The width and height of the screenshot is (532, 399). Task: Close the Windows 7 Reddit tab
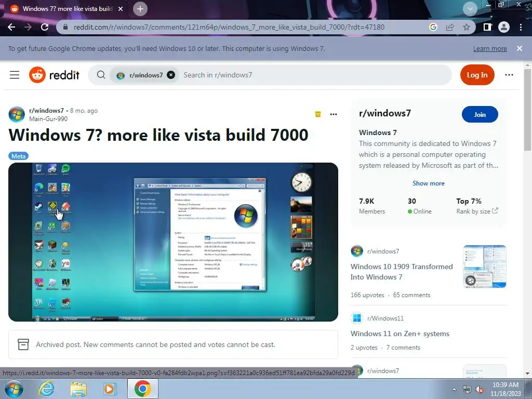pos(121,9)
